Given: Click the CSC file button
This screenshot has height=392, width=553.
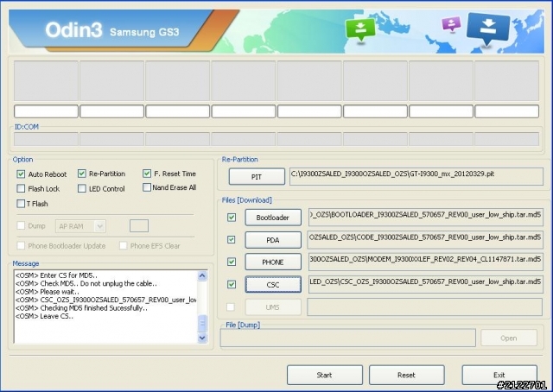Looking at the screenshot, I should (x=273, y=284).
